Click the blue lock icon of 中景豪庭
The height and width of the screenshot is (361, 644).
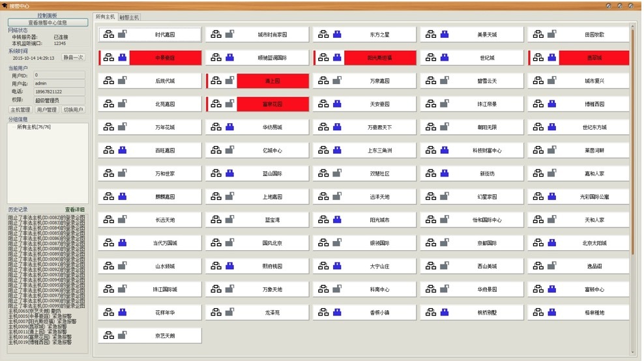coord(122,58)
